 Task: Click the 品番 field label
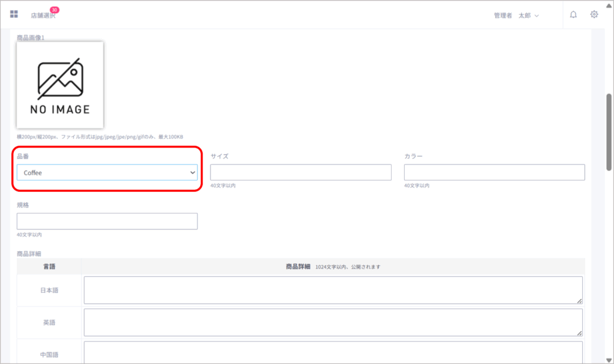click(23, 157)
